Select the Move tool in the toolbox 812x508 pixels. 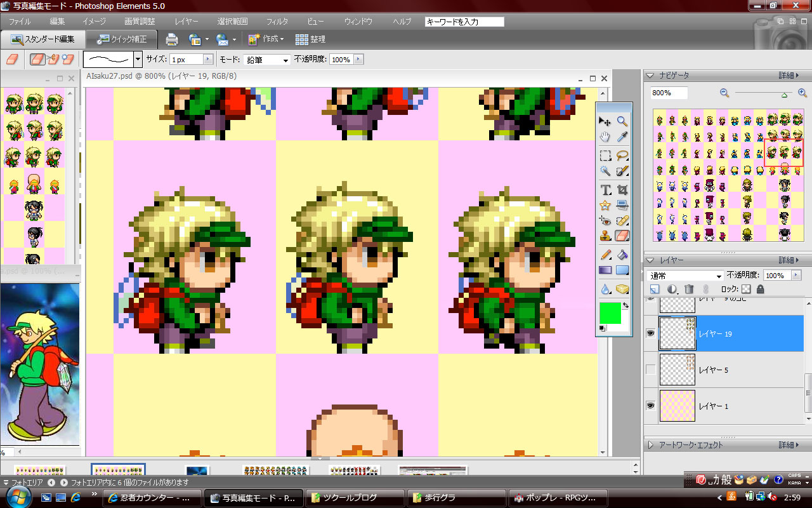coord(605,121)
